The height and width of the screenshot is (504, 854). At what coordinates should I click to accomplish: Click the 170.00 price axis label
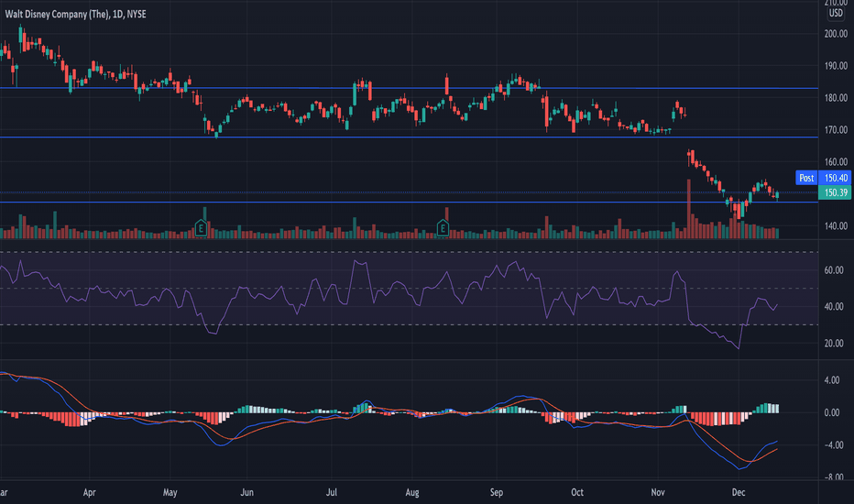(836, 130)
